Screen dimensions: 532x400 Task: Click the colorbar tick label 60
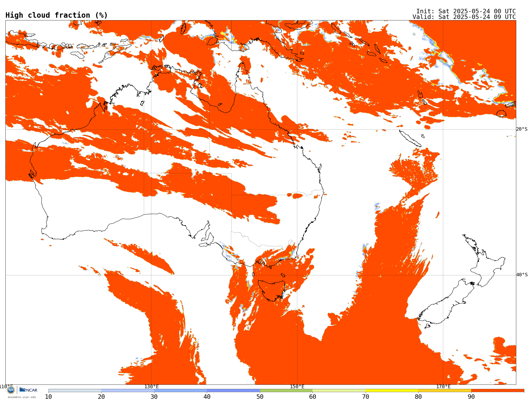coord(313,397)
